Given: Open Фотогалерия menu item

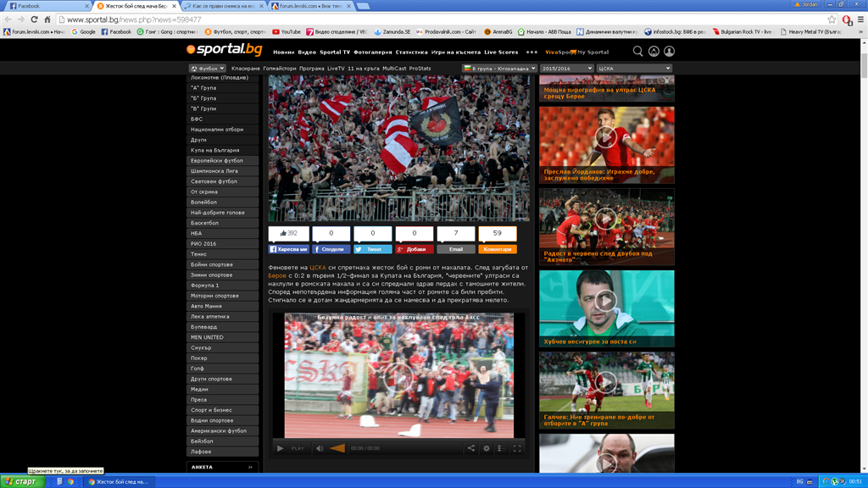Looking at the screenshot, I should coord(373,52).
